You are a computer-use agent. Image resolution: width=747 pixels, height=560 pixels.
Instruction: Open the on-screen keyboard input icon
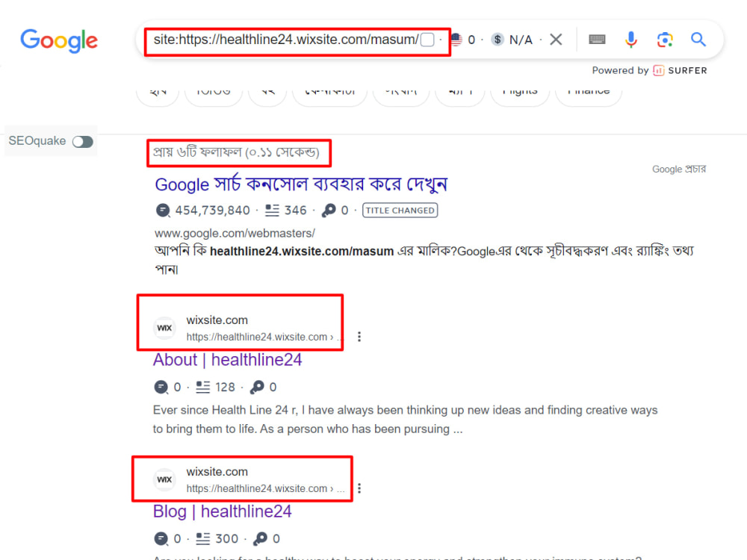(x=597, y=40)
